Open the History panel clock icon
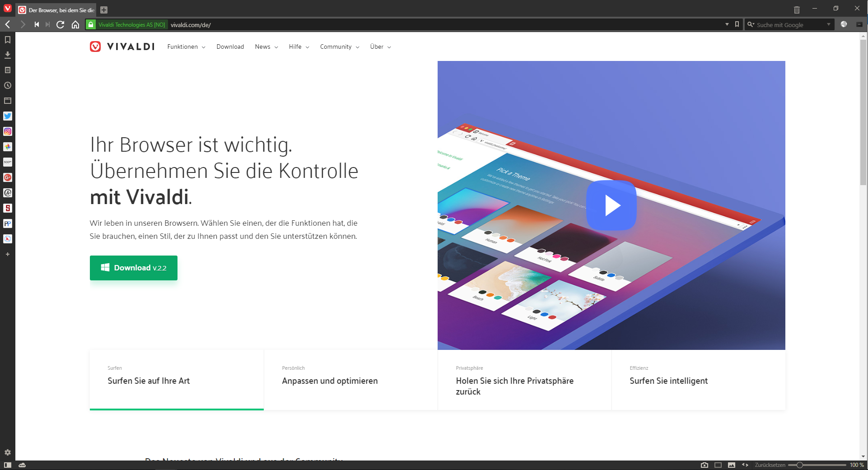Image resolution: width=868 pixels, height=470 pixels. coord(8,86)
